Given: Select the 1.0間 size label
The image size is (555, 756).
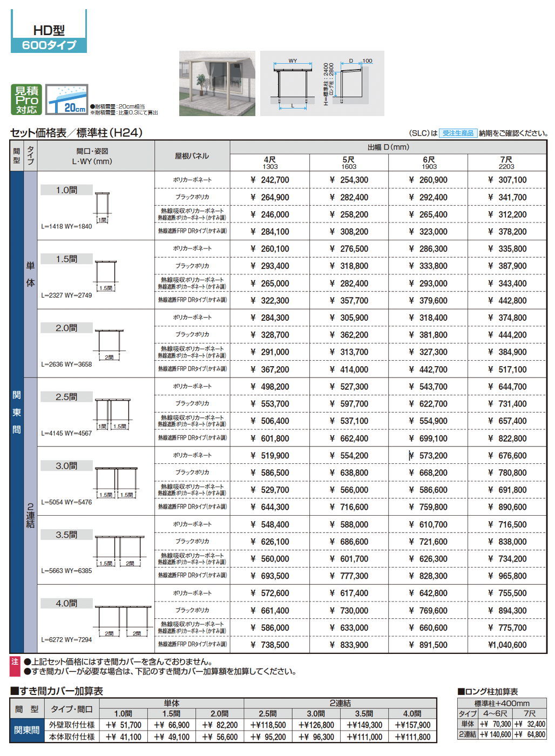Looking at the screenshot, I should 66,190.
